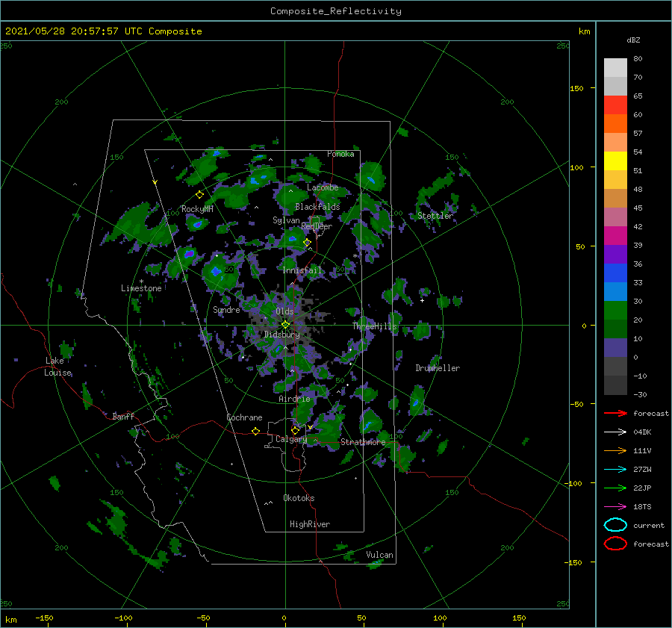Click the Innisfail label
Screen dimensions: 672x628
pyautogui.click(x=302, y=270)
